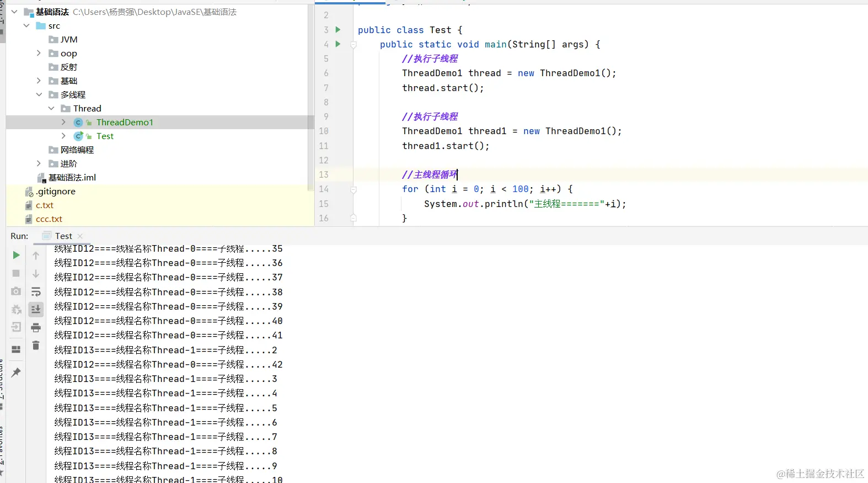Click the attach debugger bug icon
The height and width of the screenshot is (483, 868).
[16, 309]
